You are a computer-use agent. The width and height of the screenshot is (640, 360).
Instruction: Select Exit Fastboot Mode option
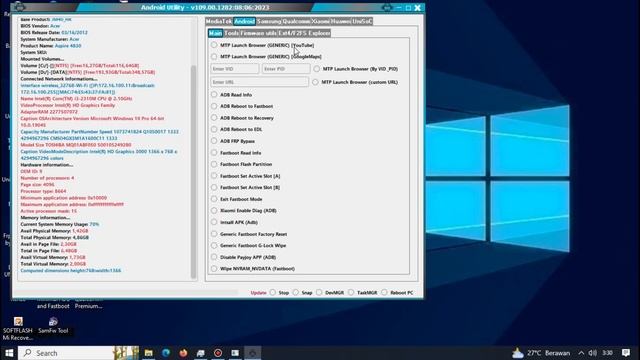pos(214,199)
